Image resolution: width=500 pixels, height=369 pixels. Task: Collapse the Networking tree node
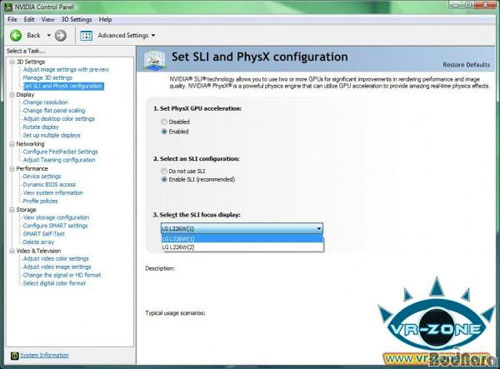(12, 144)
